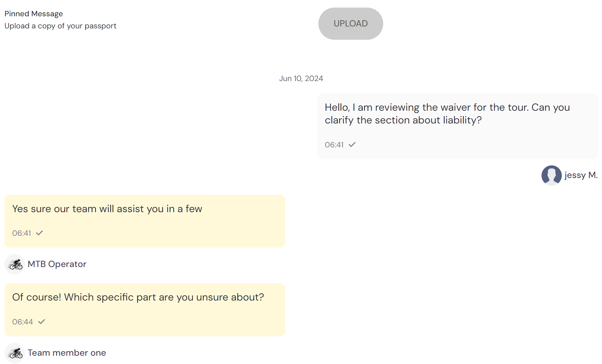
Task: Select the MTB Operator name label
Action: point(57,264)
